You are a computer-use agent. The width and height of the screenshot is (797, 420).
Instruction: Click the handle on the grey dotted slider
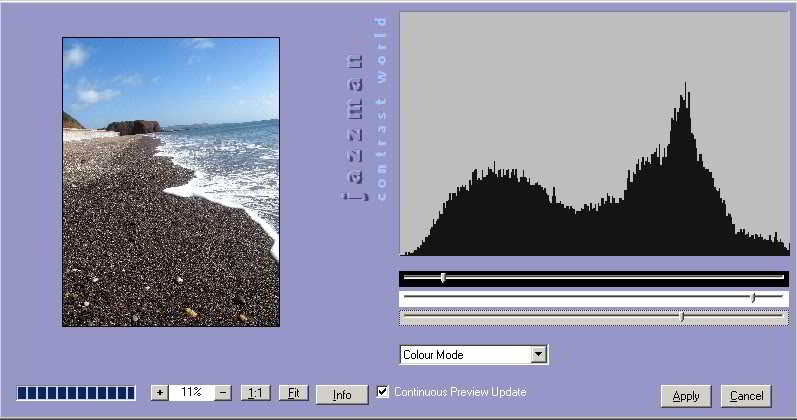tap(681, 317)
